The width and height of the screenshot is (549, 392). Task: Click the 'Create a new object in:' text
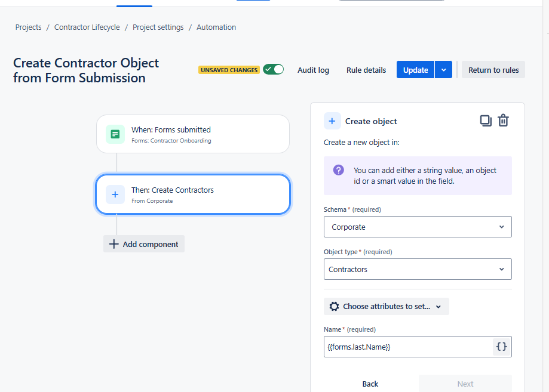(x=361, y=143)
